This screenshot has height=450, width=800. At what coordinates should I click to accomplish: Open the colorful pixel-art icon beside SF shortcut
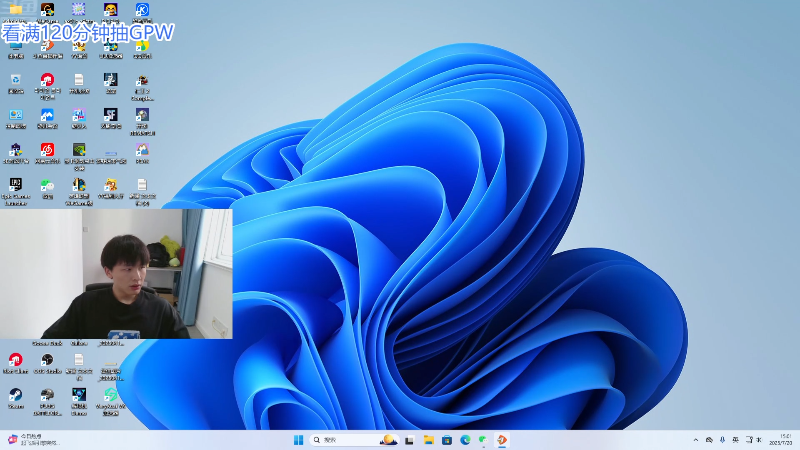pyautogui.click(x=79, y=115)
